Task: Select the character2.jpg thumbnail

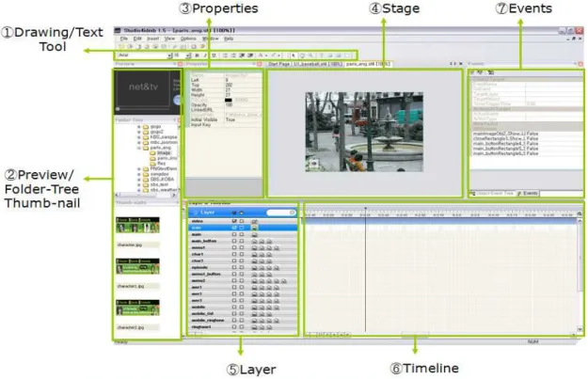Action: pyautogui.click(x=137, y=308)
